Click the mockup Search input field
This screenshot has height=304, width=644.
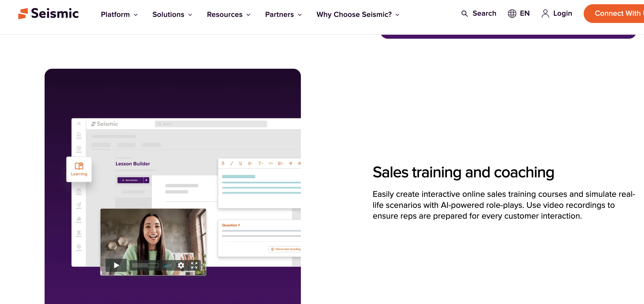tap(211, 124)
